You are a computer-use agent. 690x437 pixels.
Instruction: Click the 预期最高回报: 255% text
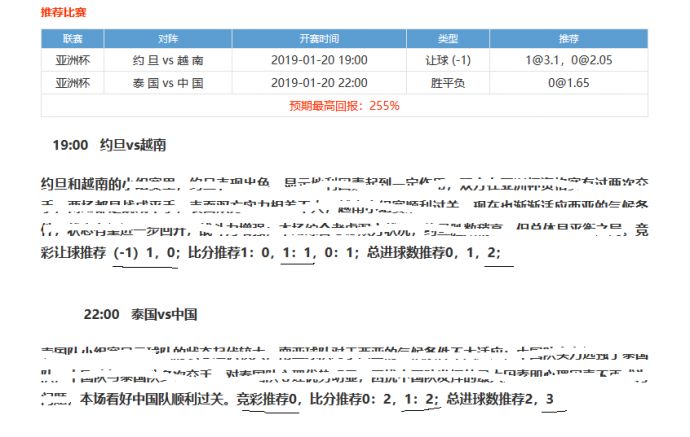(x=344, y=106)
